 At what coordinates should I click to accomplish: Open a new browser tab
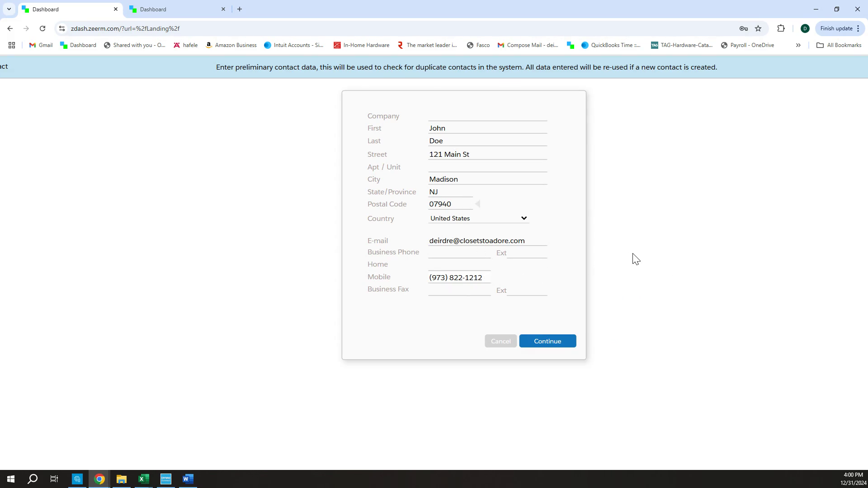coord(240,9)
